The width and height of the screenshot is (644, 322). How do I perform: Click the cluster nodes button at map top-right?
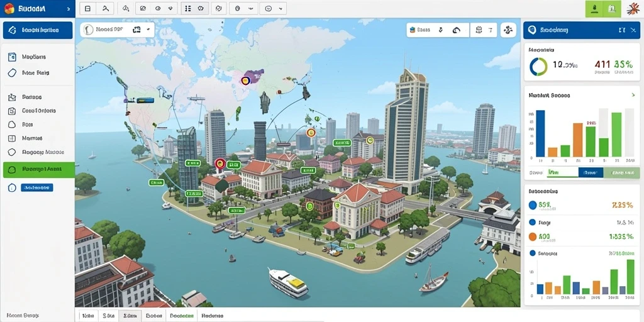point(508,30)
